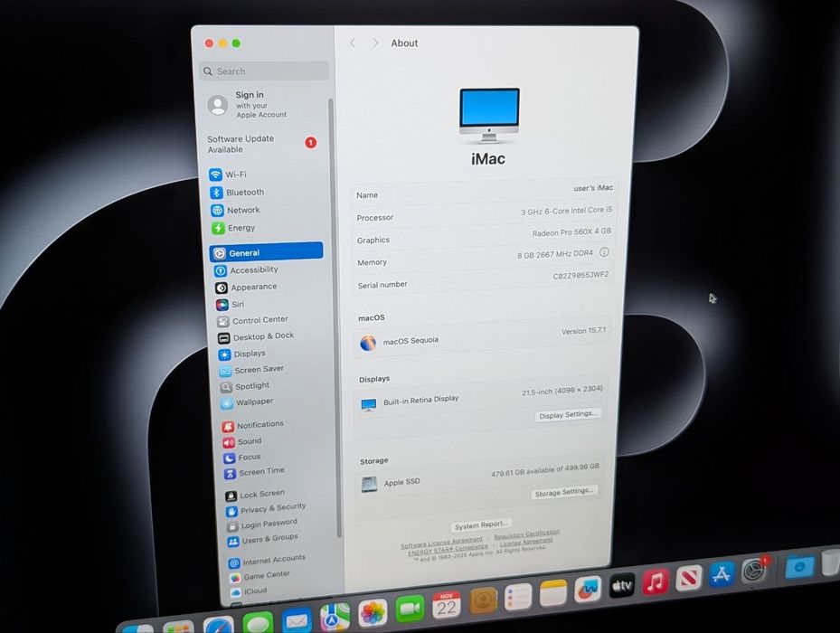This screenshot has width=840, height=633.
Task: Click the macOS Sequoia logo icon
Action: pos(368,343)
